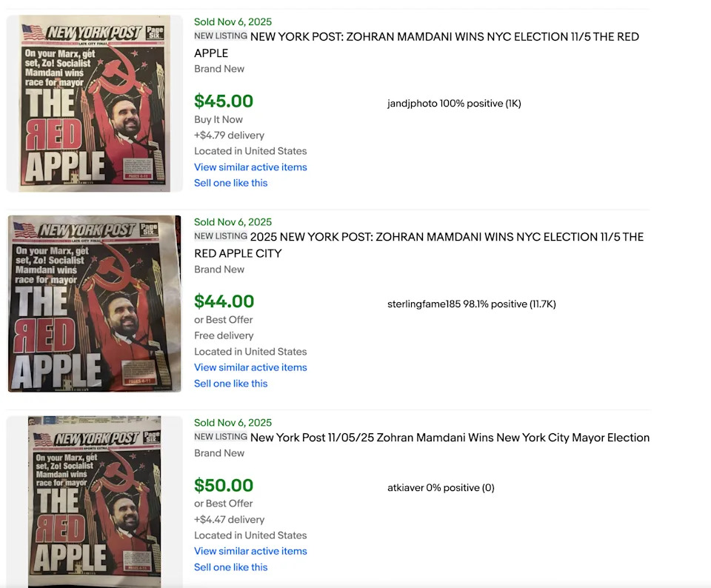The height and width of the screenshot is (588, 711).
Task: Open seller jandjphoto's feedback info
Action: point(454,104)
